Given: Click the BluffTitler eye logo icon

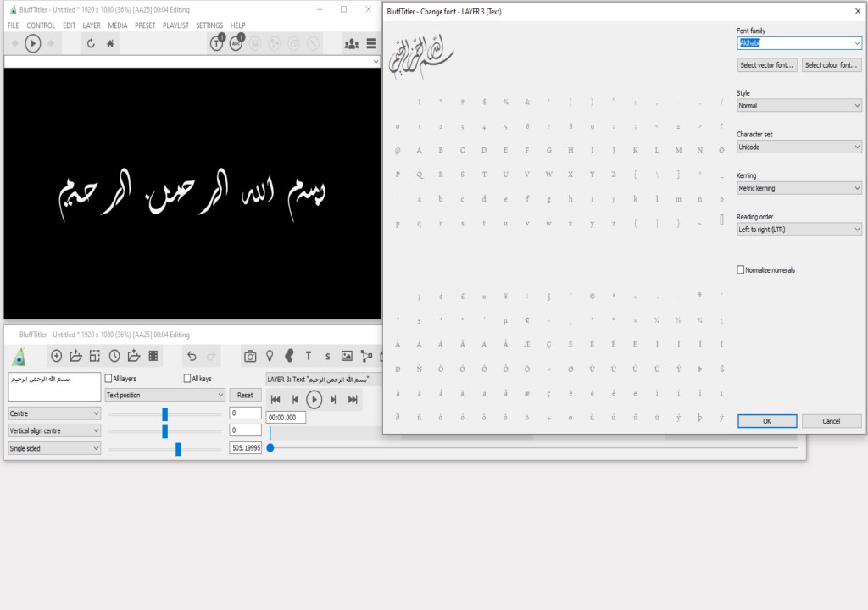Looking at the screenshot, I should tap(19, 357).
